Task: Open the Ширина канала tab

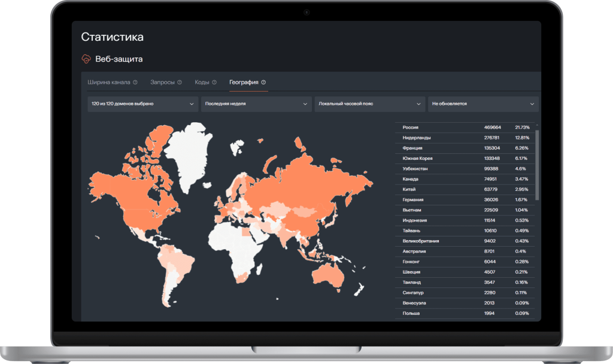Action: click(x=108, y=82)
